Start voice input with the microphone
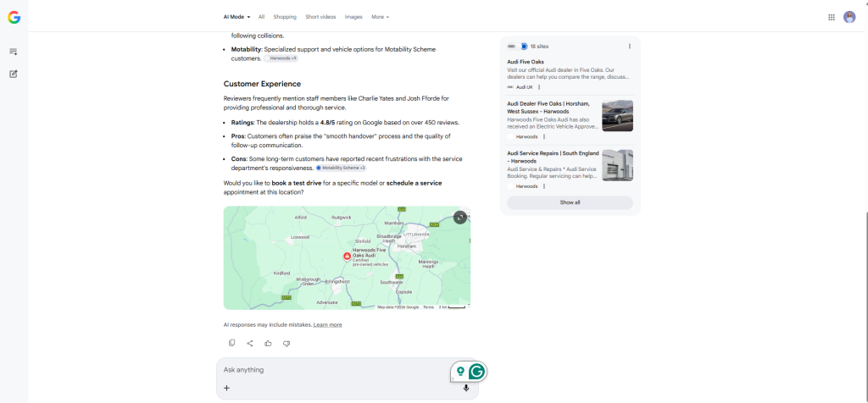 pyautogui.click(x=465, y=388)
